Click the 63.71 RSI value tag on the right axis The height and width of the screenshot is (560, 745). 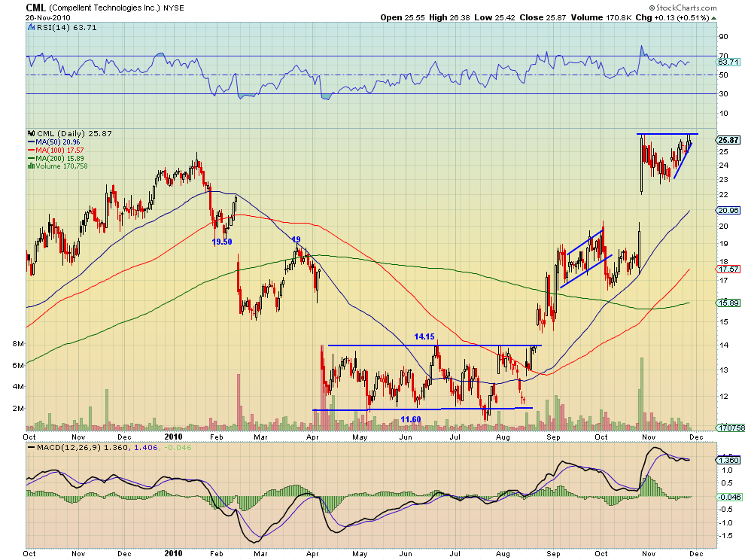(728, 62)
